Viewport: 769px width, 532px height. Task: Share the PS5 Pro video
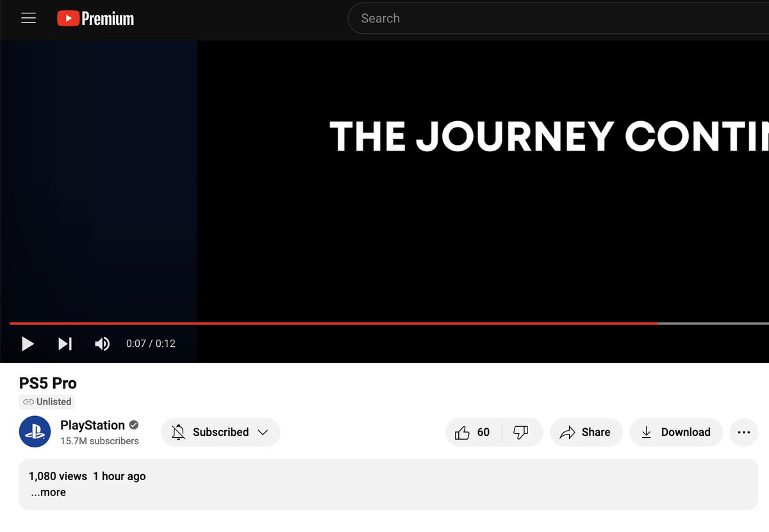coord(585,432)
